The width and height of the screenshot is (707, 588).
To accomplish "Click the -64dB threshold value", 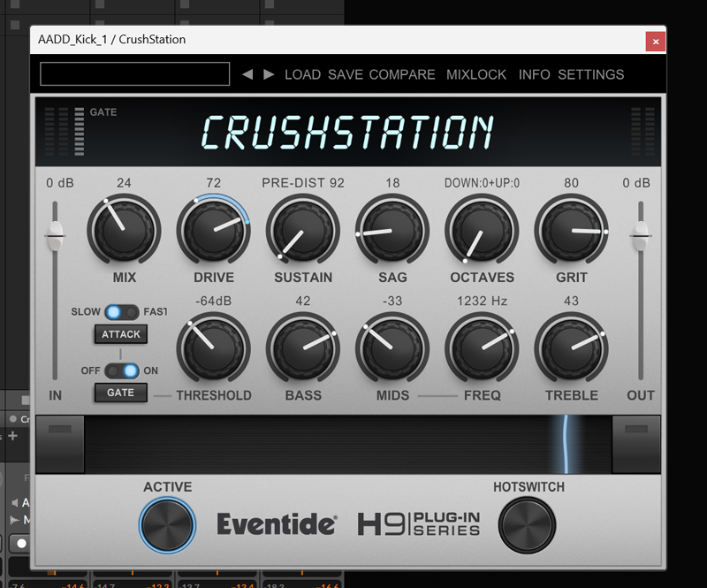I will tap(213, 301).
